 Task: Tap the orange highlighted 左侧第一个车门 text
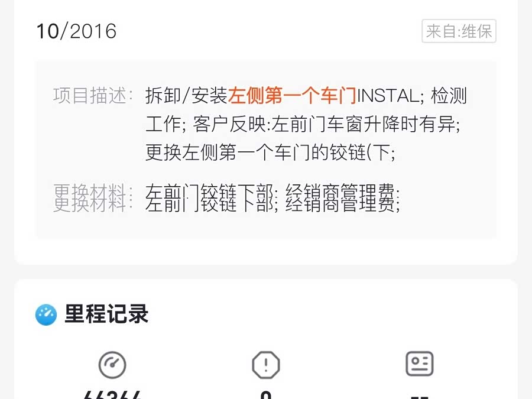[292, 95]
